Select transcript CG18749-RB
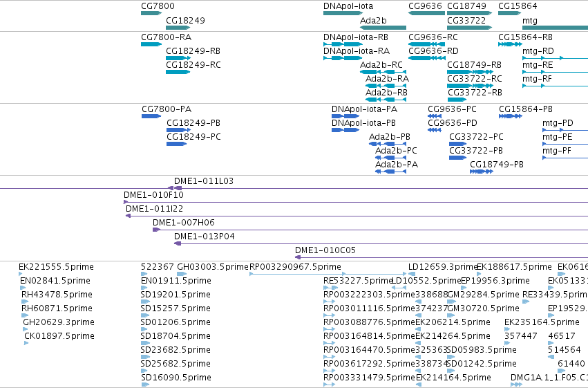Viewport: 588px width, 388px height. (x=471, y=72)
